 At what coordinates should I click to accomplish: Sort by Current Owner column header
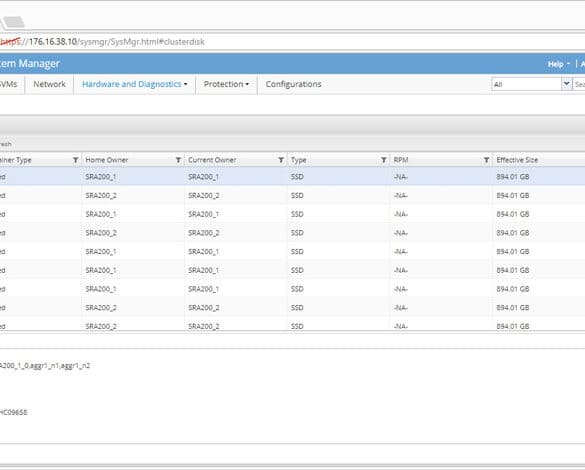212,160
